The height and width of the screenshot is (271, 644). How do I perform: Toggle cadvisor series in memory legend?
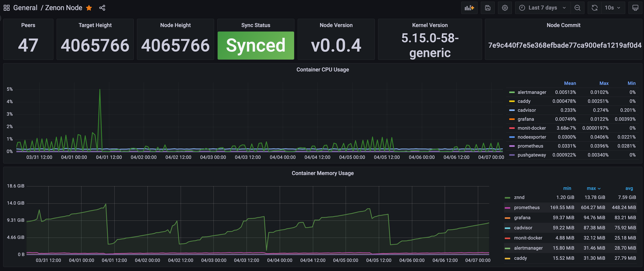click(523, 228)
